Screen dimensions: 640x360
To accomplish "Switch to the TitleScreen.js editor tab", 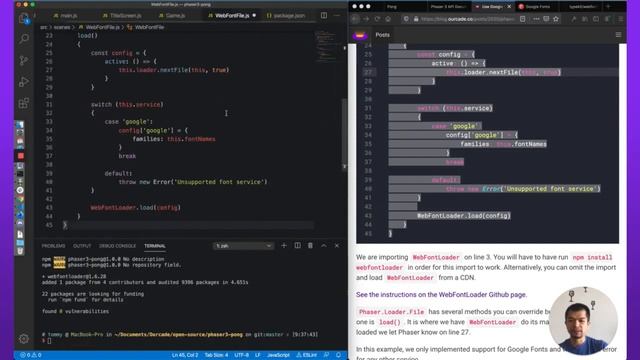I will tap(122, 16).
